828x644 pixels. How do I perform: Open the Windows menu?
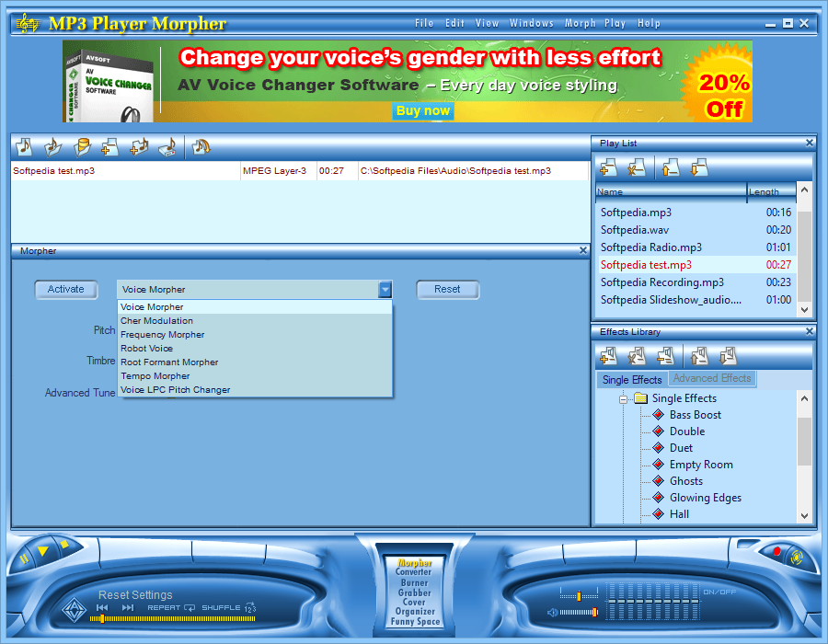click(531, 23)
